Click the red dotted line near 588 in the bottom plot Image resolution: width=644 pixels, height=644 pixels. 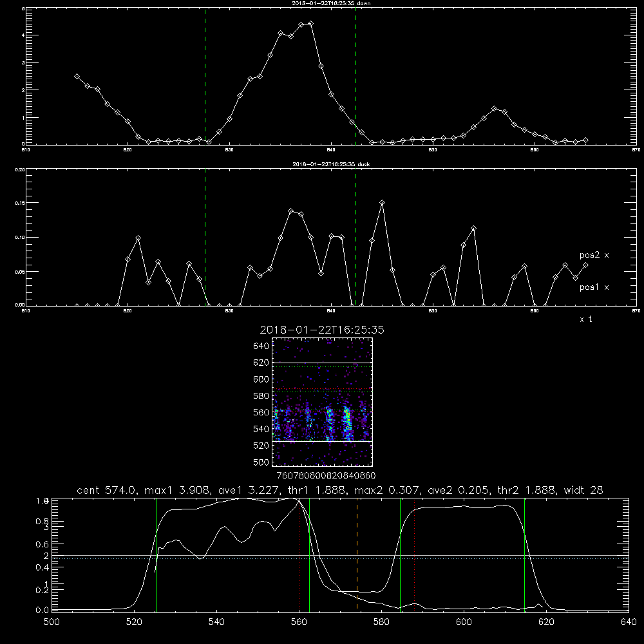coord(414,554)
